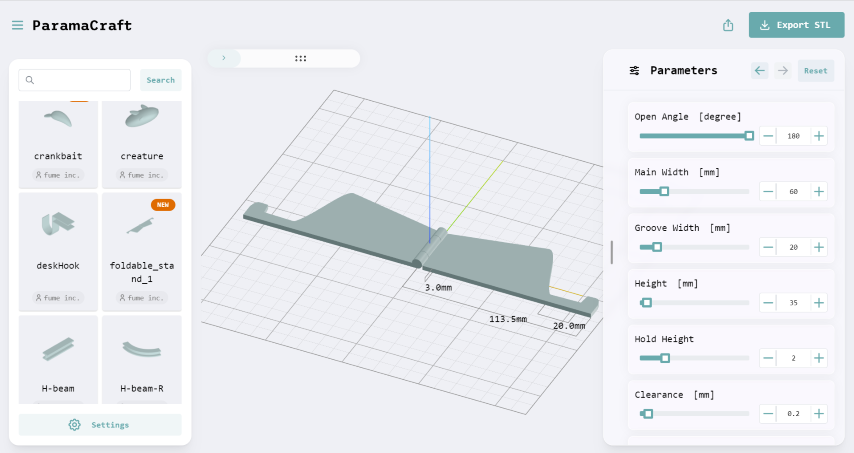Click the undo arrow in Parameters panel
Screen dimensions: 854x453
[760, 71]
